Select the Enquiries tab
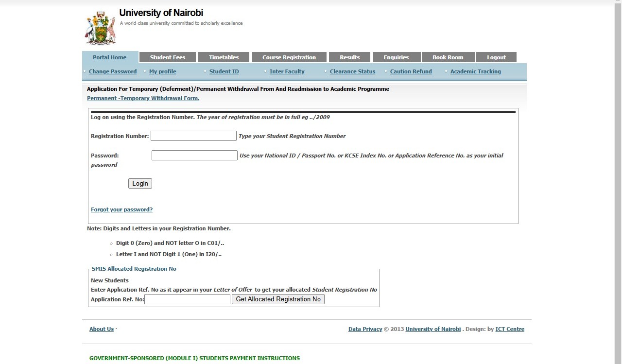 point(396,57)
